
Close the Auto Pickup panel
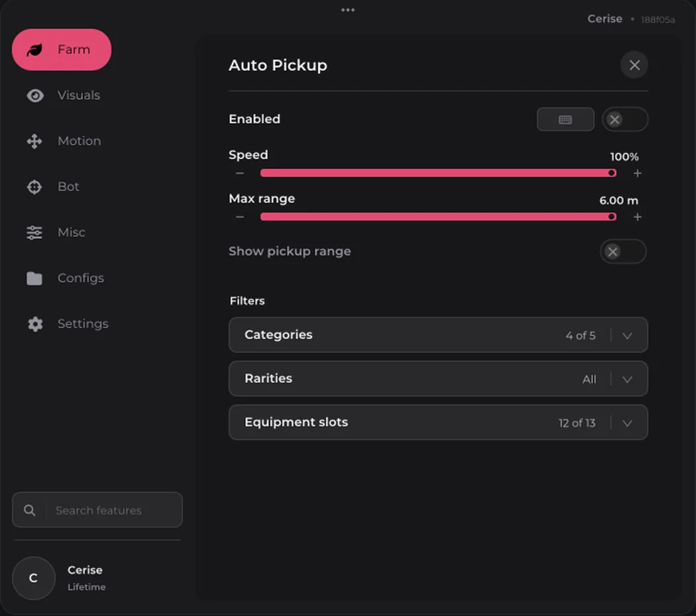634,65
